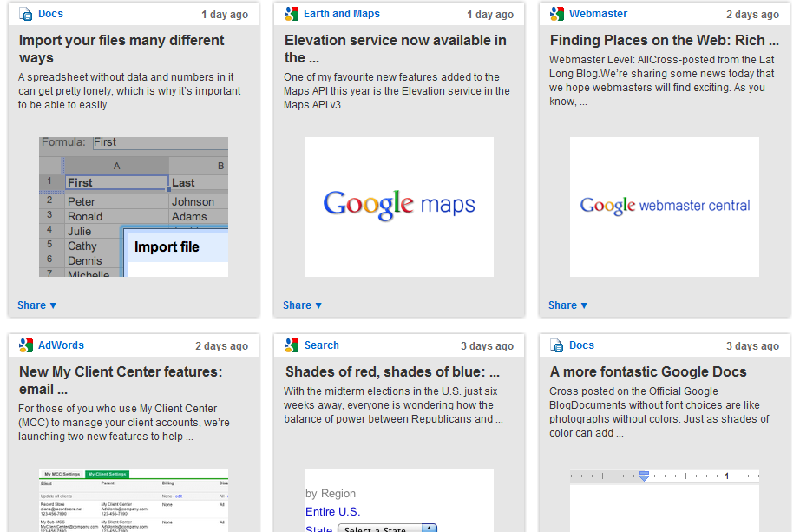Expand Share menu on Finding Places card

click(567, 305)
